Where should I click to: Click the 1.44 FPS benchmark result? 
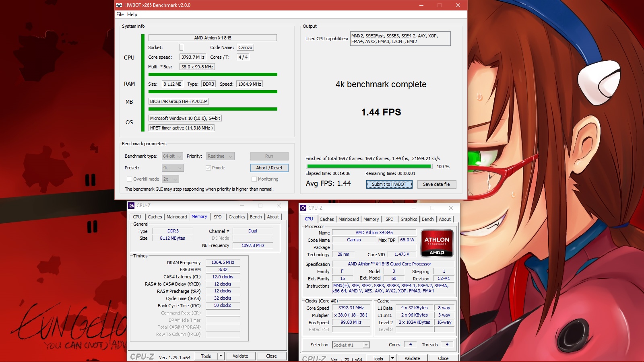click(381, 112)
